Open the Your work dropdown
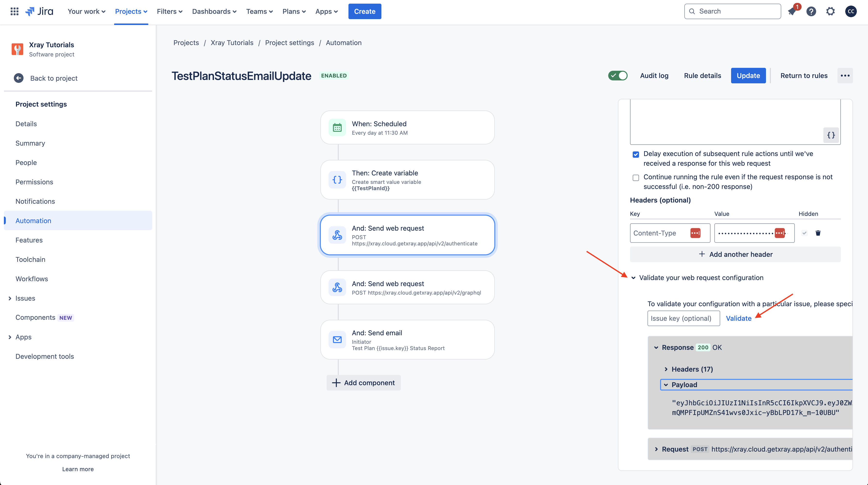This screenshot has height=485, width=868. tap(87, 11)
